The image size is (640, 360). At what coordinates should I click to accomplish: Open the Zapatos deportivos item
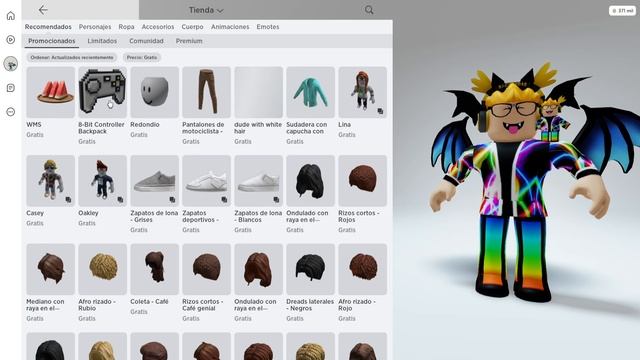pos(207,181)
